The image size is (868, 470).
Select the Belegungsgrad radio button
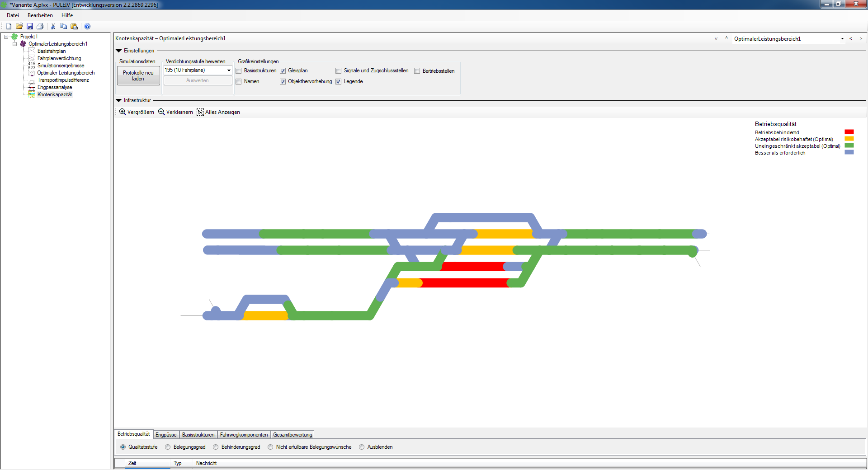(x=168, y=447)
